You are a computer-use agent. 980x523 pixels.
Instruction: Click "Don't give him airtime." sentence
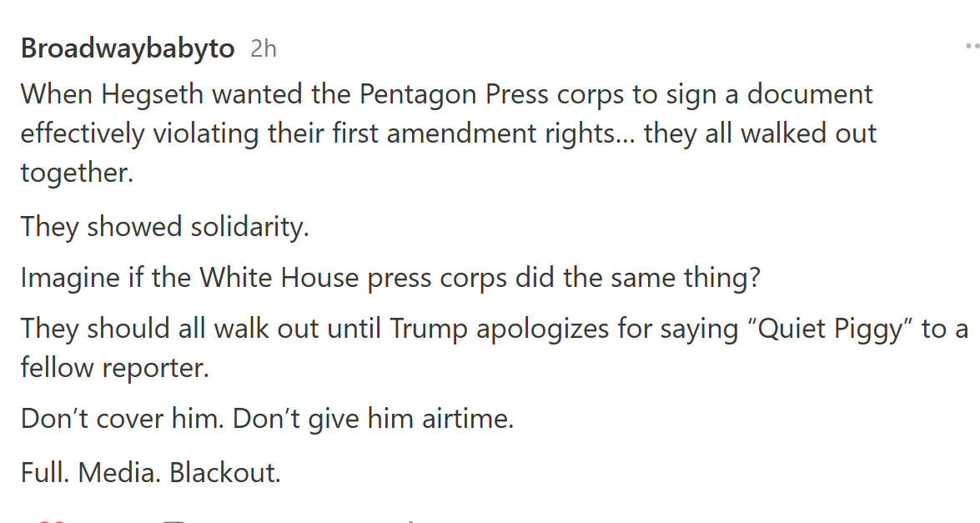click(373, 419)
